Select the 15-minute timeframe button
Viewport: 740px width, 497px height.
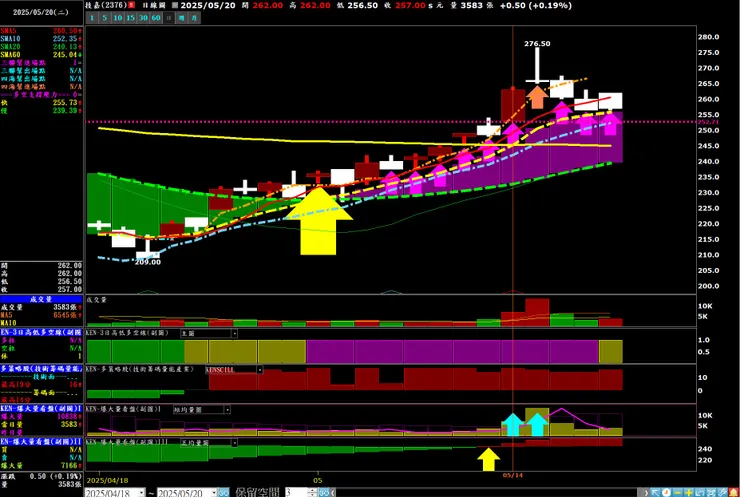coord(130,18)
